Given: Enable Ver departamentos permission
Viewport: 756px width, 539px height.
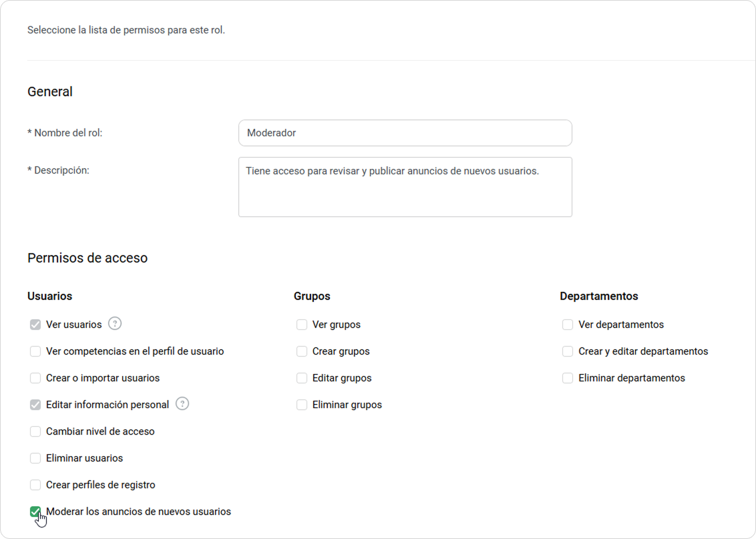Looking at the screenshot, I should pyautogui.click(x=568, y=325).
